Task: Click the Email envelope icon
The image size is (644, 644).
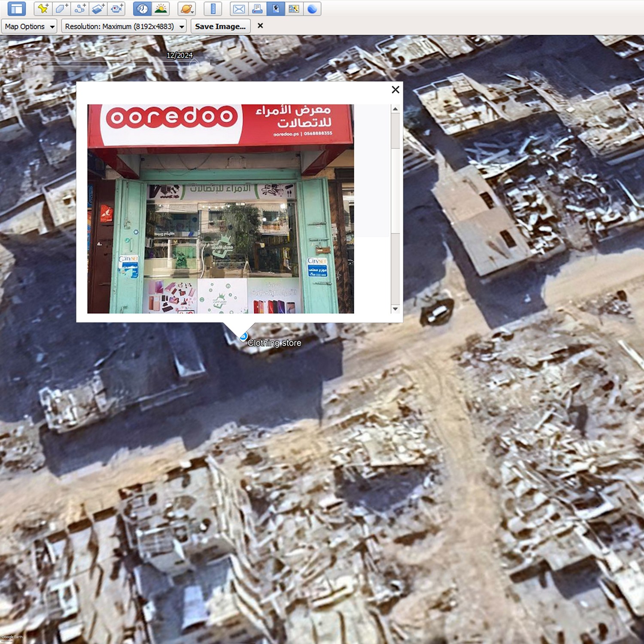Action: [x=239, y=9]
